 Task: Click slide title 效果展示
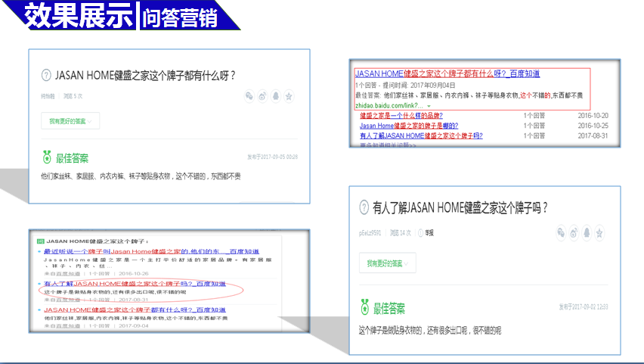click(79, 16)
